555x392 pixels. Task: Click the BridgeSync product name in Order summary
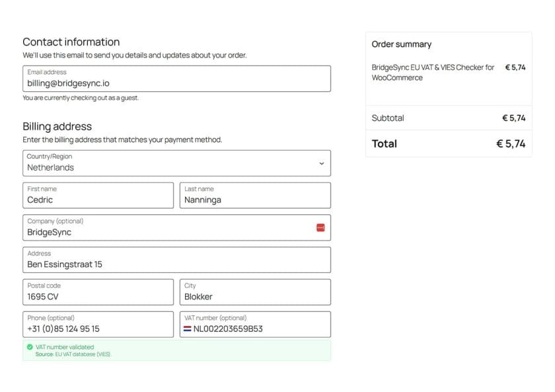432,72
